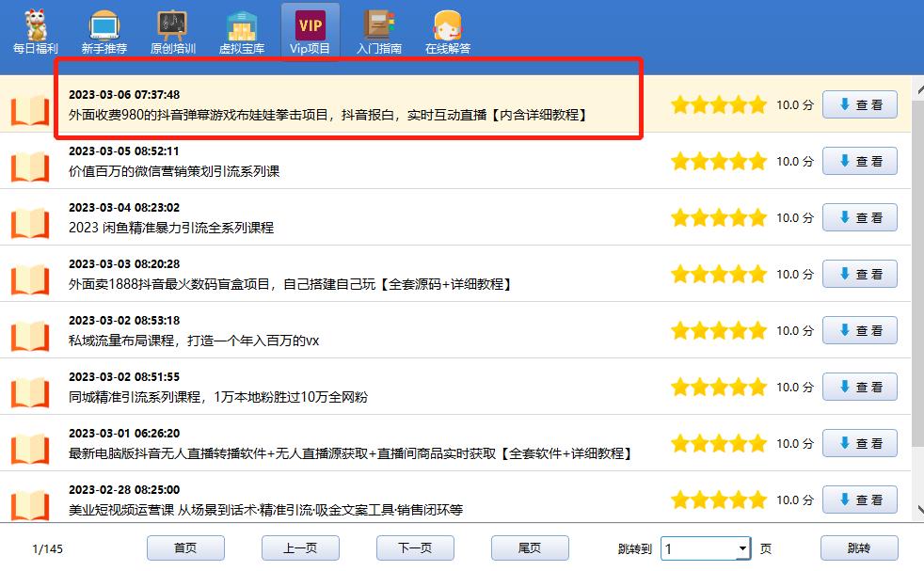
Task: Click book icon of 微信营销策划引流 row
Action: (x=30, y=167)
